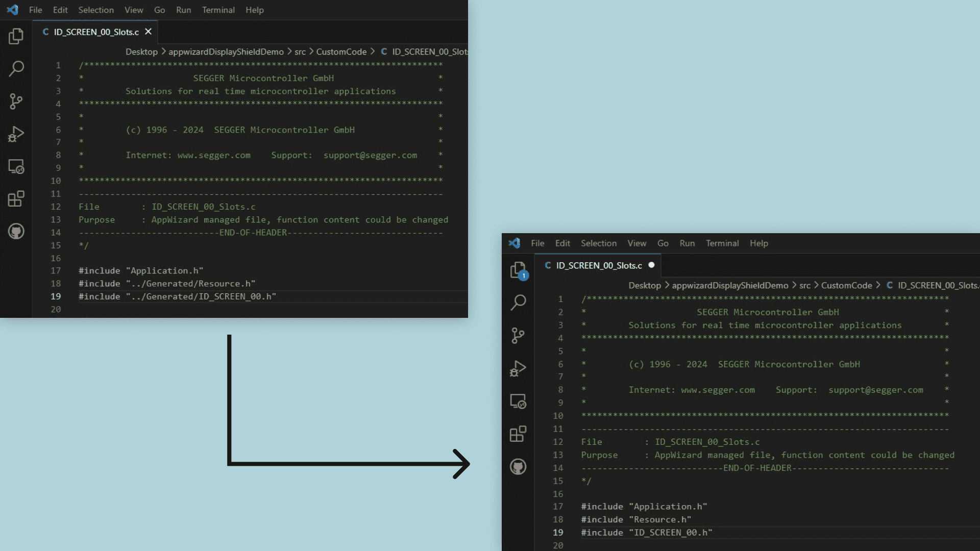This screenshot has height=551, width=980.
Task: Select the Search icon in activity bar
Action: pyautogui.click(x=17, y=68)
